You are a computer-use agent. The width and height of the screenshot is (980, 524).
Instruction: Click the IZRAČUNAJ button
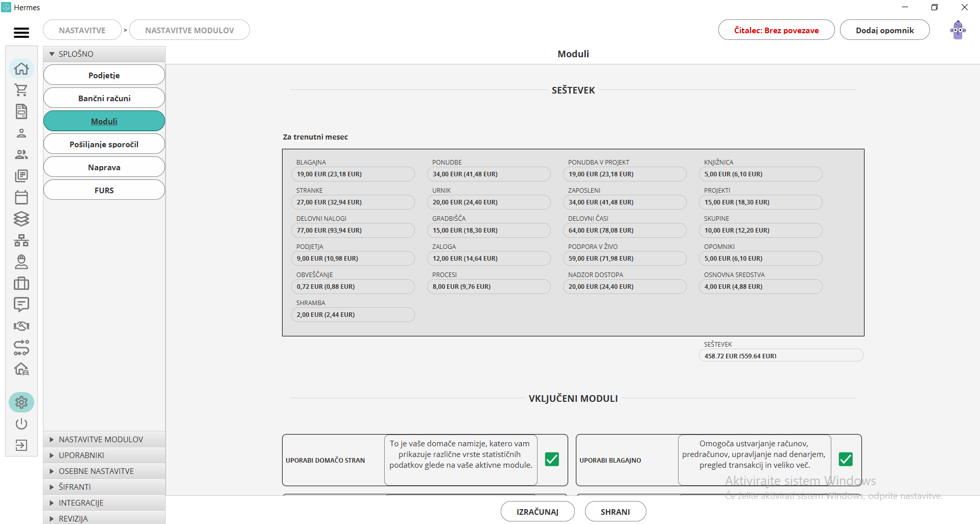coord(538,512)
